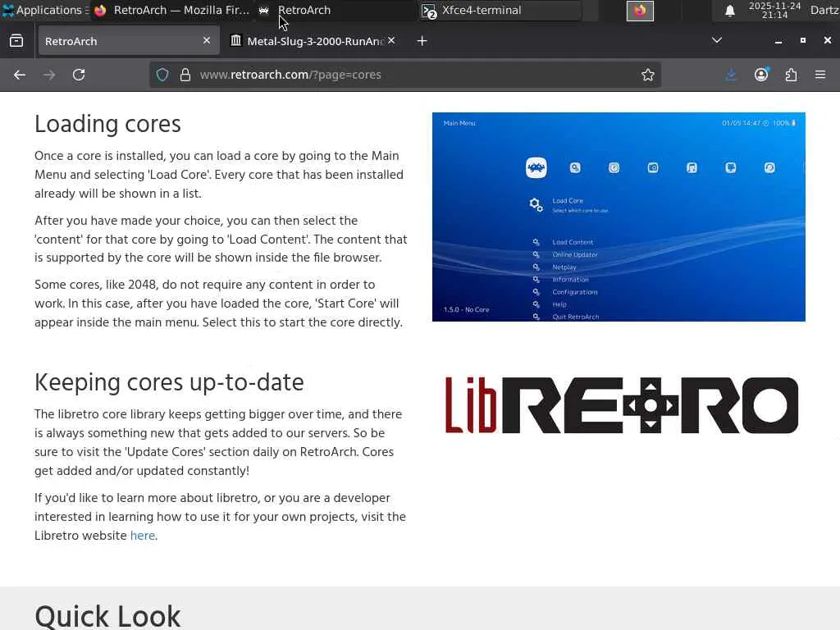
Task: Select the Xfce4-terminal taskbar item
Action: [x=500, y=10]
